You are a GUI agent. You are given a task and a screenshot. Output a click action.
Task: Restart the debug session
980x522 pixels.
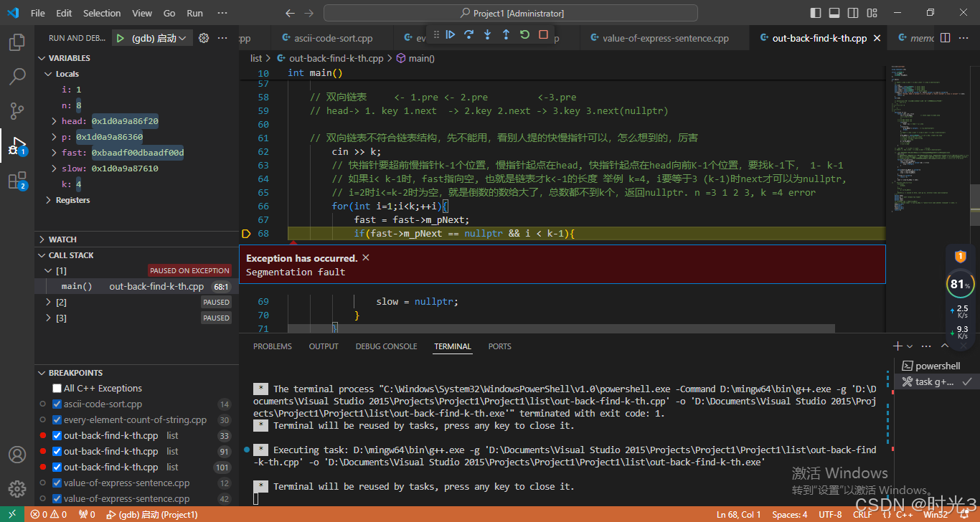pos(524,34)
